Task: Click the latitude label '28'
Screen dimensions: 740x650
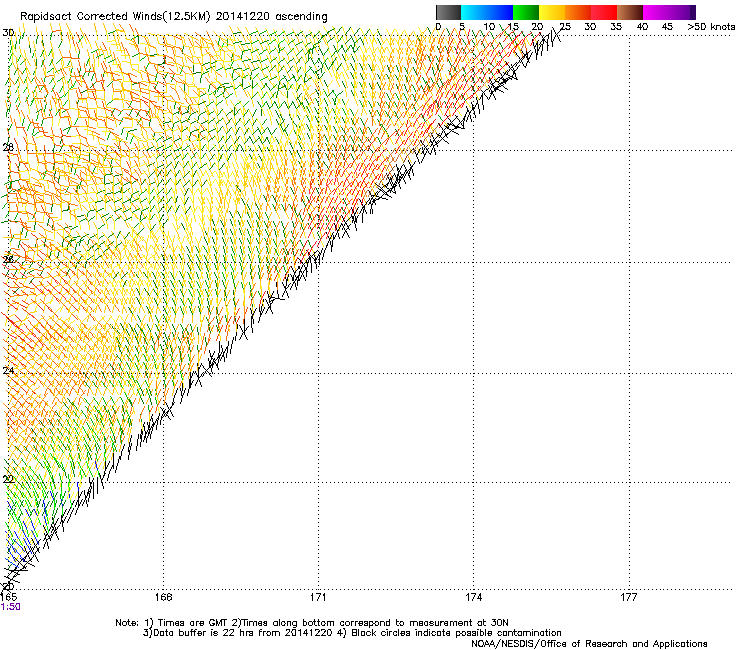Action: [x=8, y=148]
